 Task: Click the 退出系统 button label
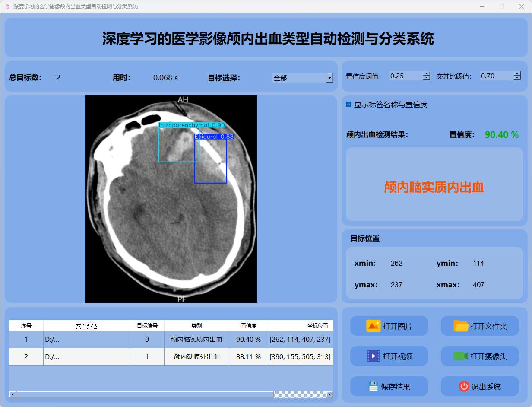click(486, 387)
